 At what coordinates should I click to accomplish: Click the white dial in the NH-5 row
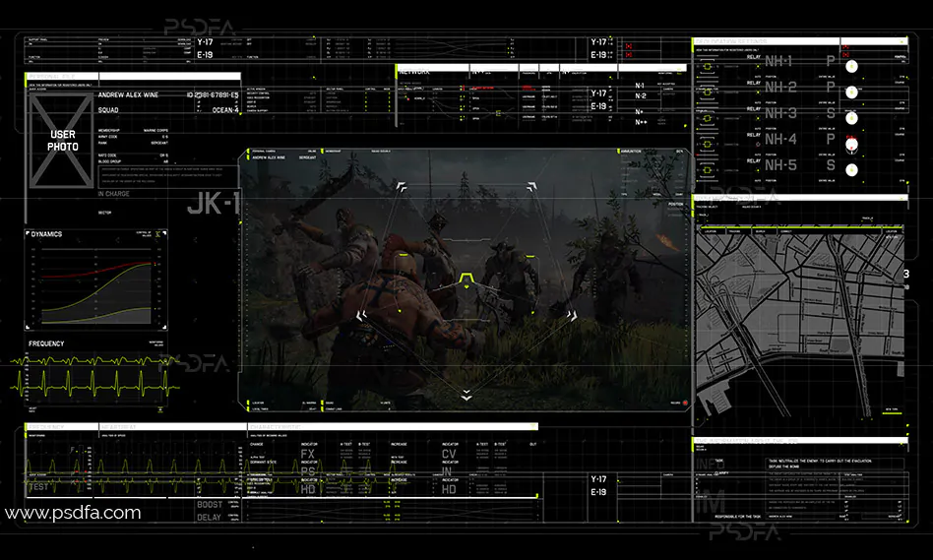click(851, 170)
